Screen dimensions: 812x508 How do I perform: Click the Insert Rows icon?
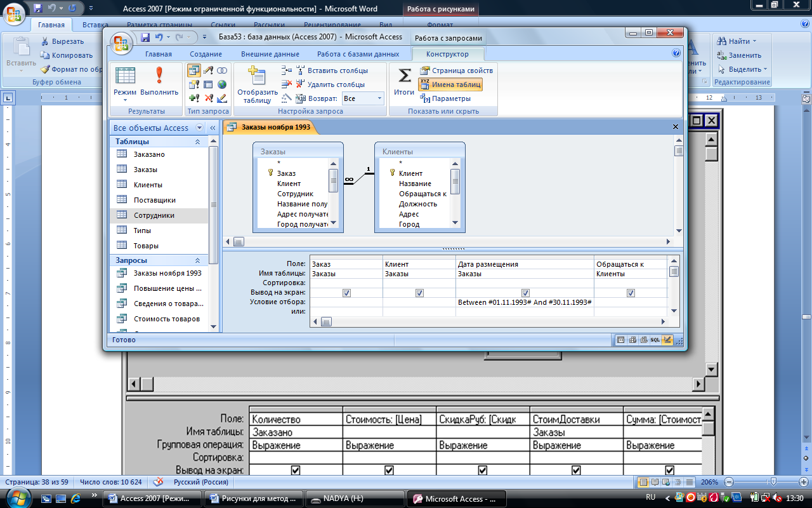point(287,70)
